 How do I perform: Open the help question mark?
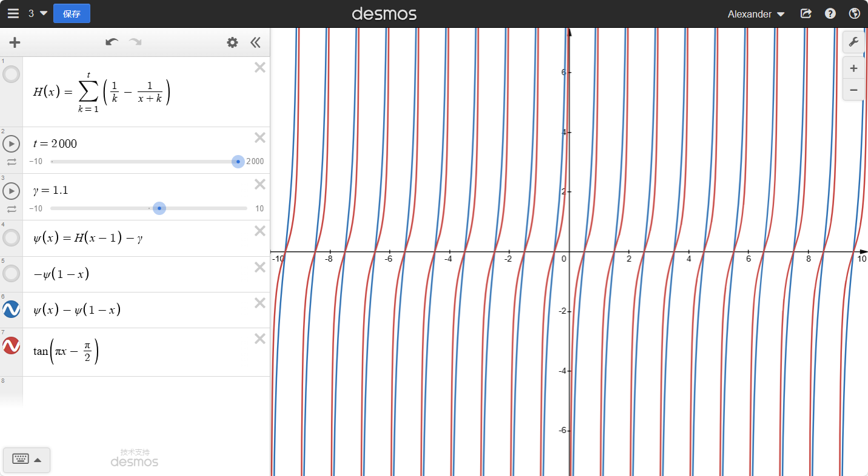[830, 13]
